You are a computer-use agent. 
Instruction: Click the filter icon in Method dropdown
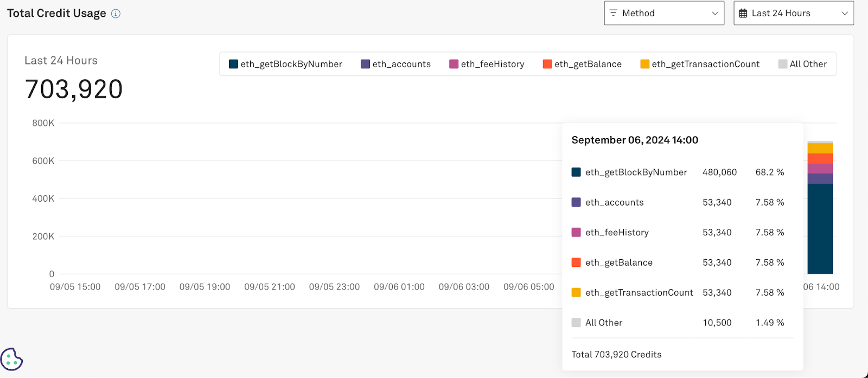point(614,13)
